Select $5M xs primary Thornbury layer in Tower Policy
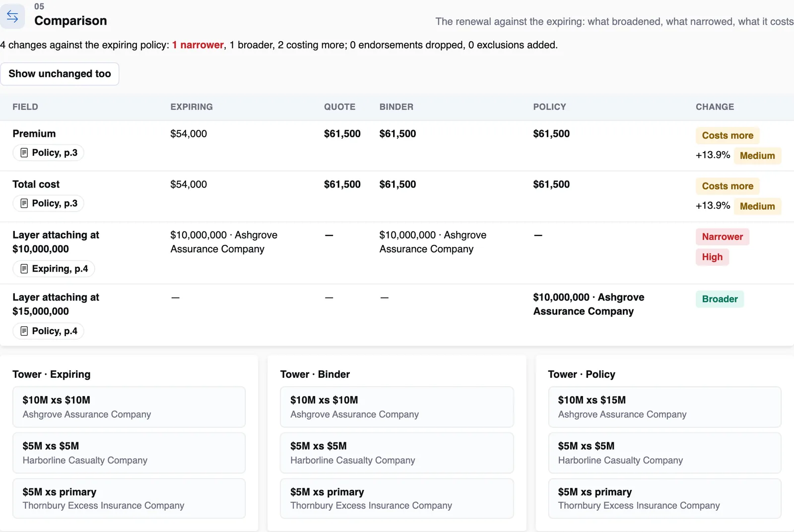 (664, 498)
